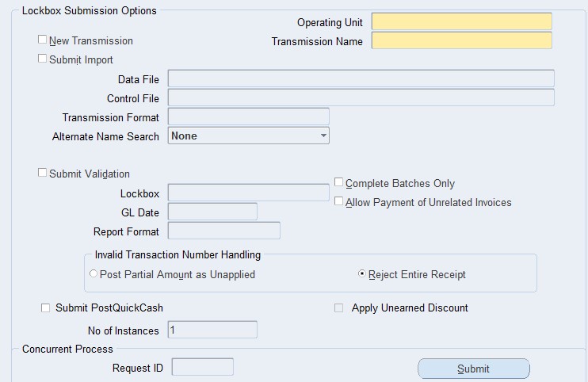Check the Submit Import option
Image resolution: width=588 pixels, height=382 pixels.
[43, 59]
